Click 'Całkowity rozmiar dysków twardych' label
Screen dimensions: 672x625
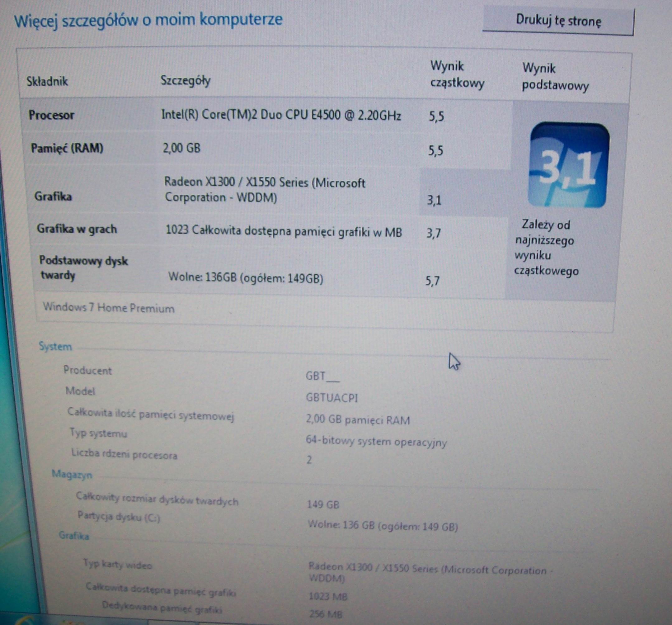[x=157, y=499]
